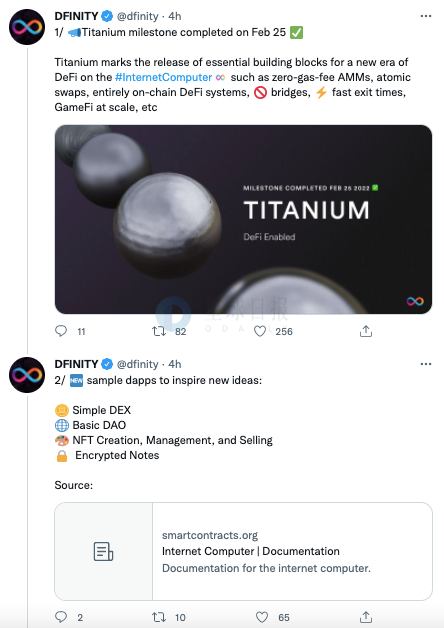Click the 4h timestamp on second tweet
Image resolution: width=444 pixels, height=628 pixels.
[175, 364]
